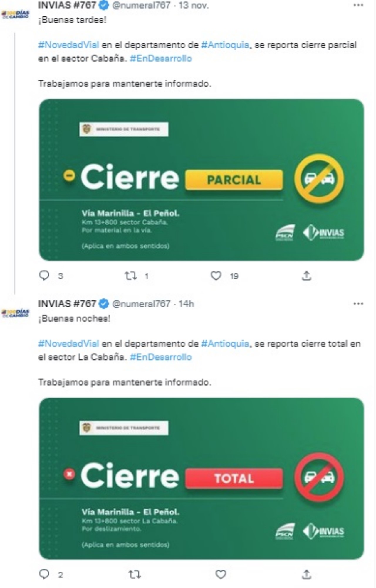376x588 pixels.
Task: View the Cierre Parcial image
Action: [x=202, y=180]
